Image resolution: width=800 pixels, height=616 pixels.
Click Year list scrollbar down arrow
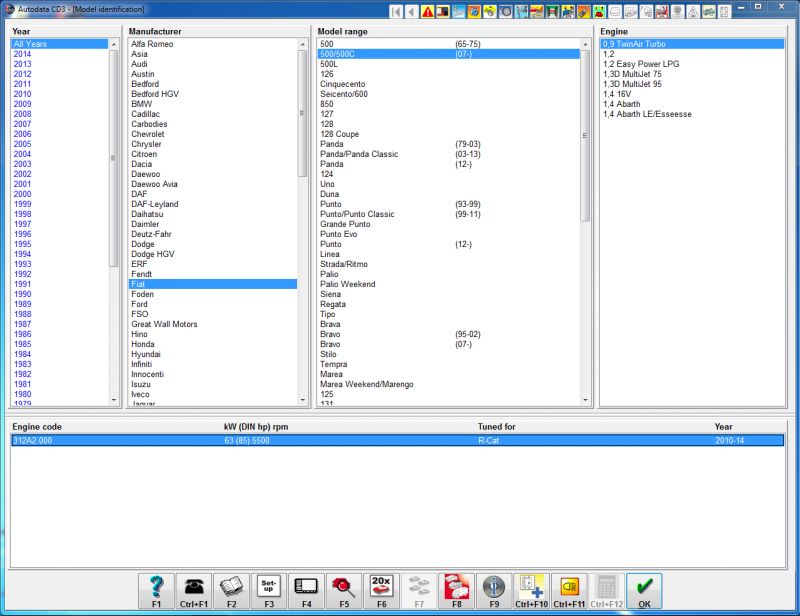click(114, 400)
